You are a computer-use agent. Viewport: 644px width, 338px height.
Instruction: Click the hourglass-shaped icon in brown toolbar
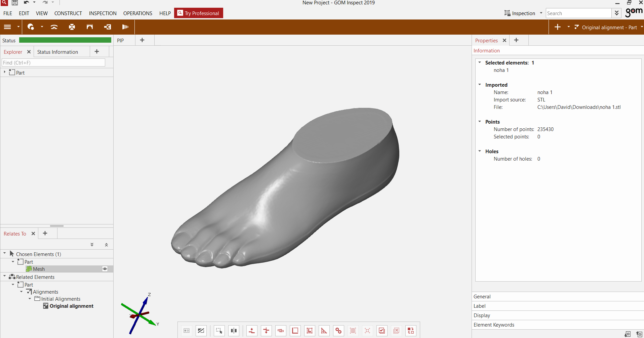click(72, 27)
